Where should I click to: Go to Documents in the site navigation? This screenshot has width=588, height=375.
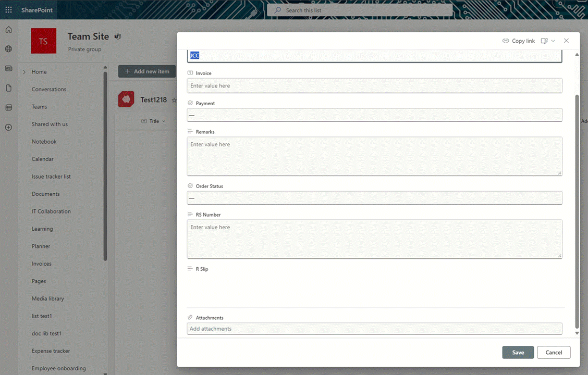46,194
